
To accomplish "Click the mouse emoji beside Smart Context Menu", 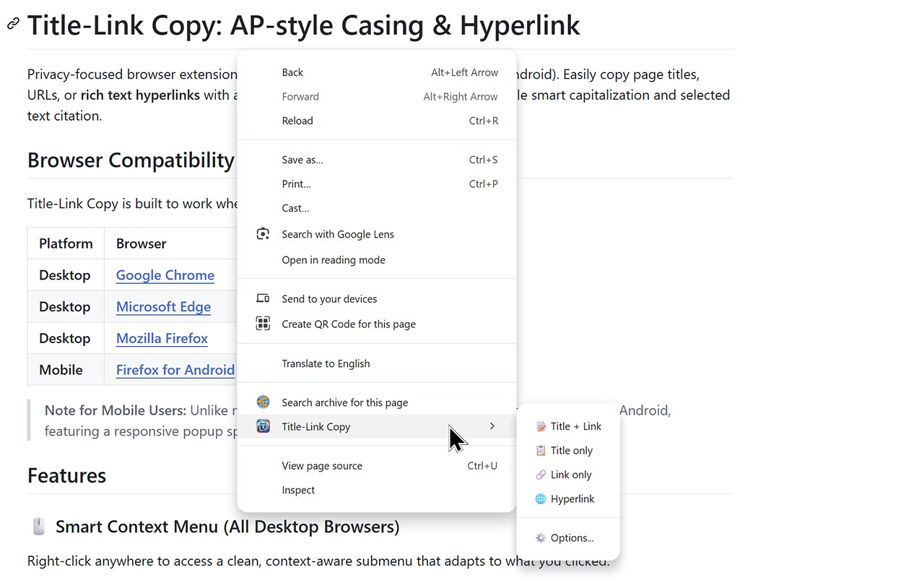I will pyautogui.click(x=39, y=527).
